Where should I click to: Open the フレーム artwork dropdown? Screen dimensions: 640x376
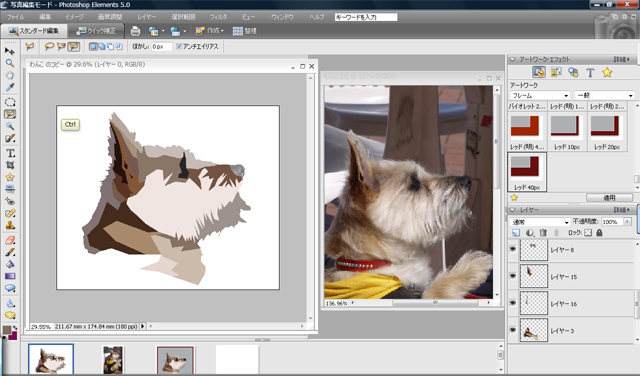540,95
